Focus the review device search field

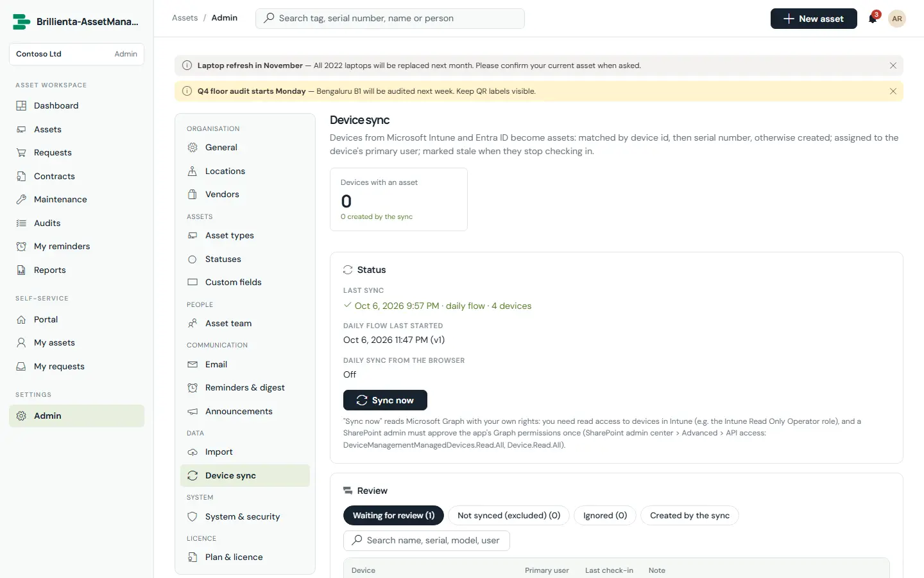[x=427, y=541]
